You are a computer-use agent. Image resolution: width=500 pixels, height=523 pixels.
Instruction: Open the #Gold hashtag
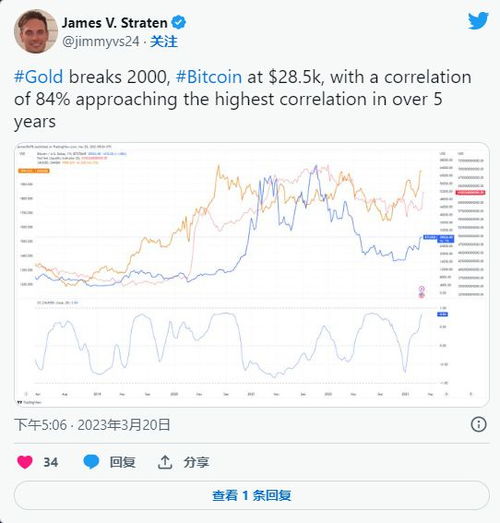[x=38, y=77]
